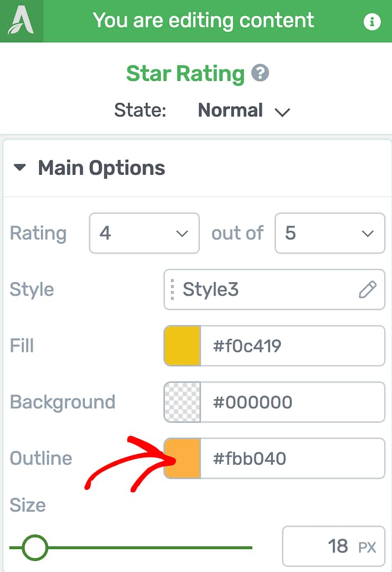Click the Thrive Architect leaf logo

21,21
